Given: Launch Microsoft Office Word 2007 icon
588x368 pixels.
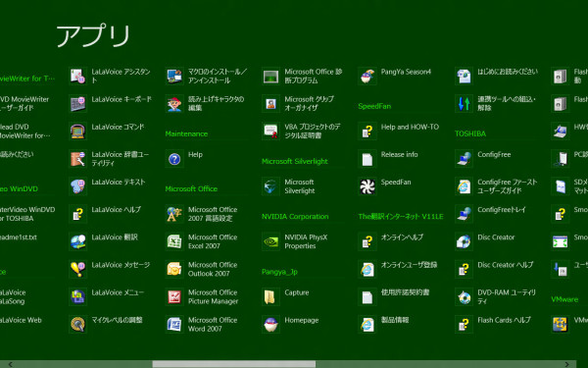Looking at the screenshot, I should pos(174,325).
